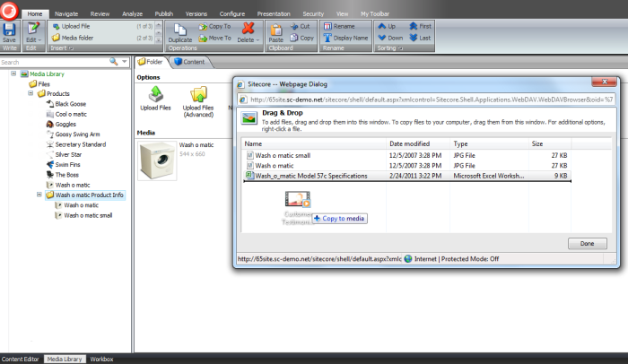Open the search options dropdown arrow
628x364 pixels.
[x=125, y=62]
